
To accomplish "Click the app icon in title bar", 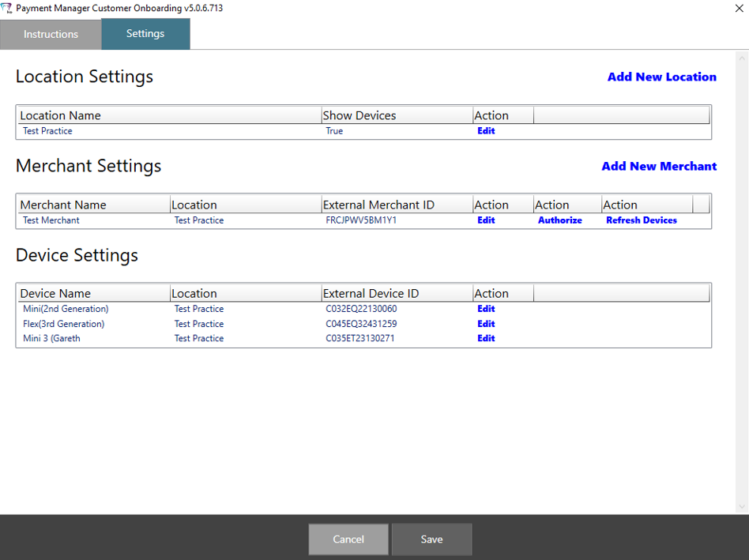I will [x=6, y=8].
